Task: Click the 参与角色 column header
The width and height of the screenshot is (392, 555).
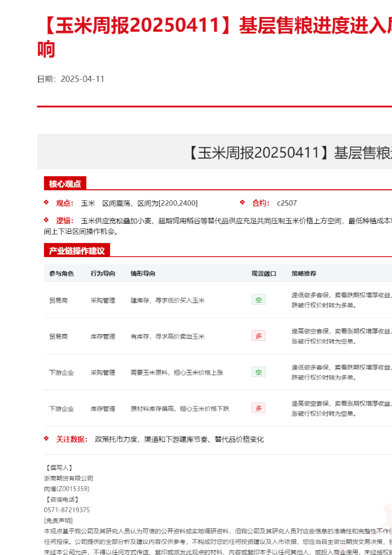Action: click(61, 274)
